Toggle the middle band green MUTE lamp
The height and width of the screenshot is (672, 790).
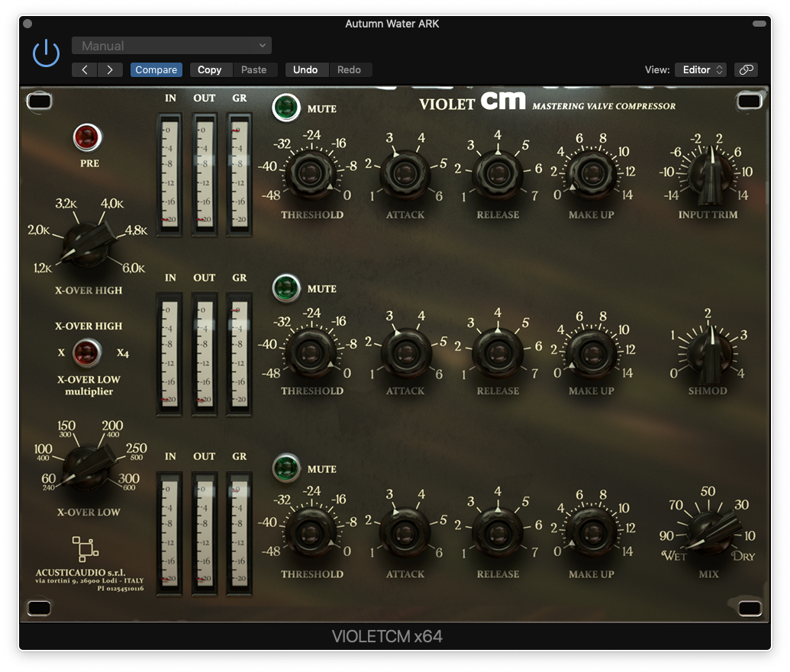[x=285, y=288]
